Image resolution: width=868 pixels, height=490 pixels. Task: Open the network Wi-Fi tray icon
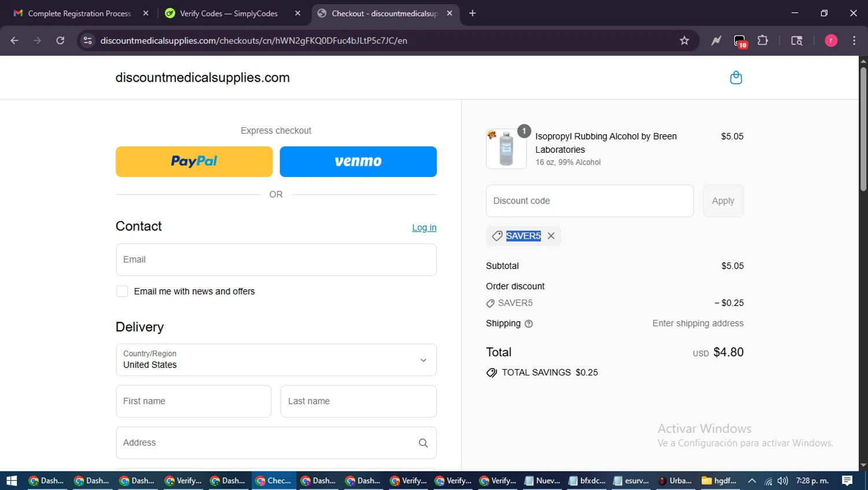(768, 481)
